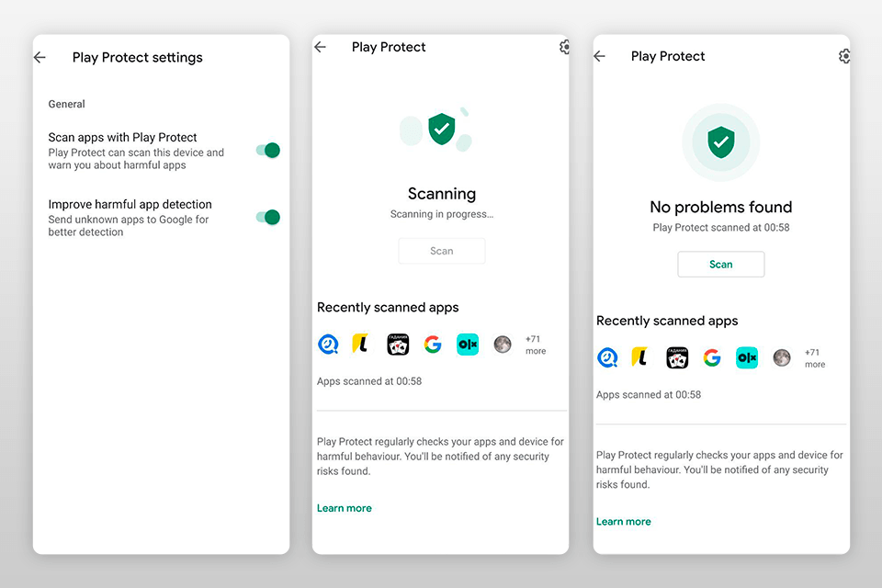Tap the back arrow on the Scanning screen
This screenshot has width=882, height=588.
tap(319, 47)
